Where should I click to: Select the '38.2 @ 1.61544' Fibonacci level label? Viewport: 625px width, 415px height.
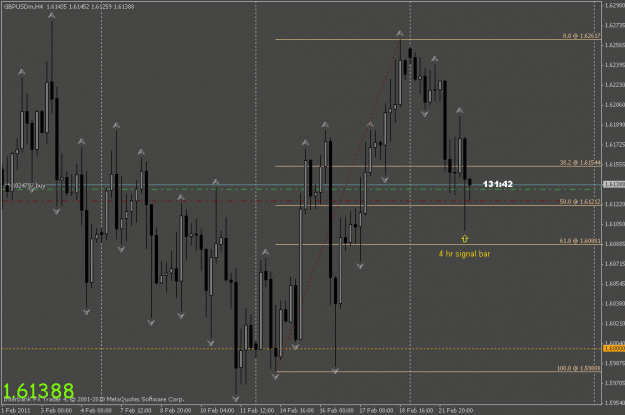click(x=580, y=163)
